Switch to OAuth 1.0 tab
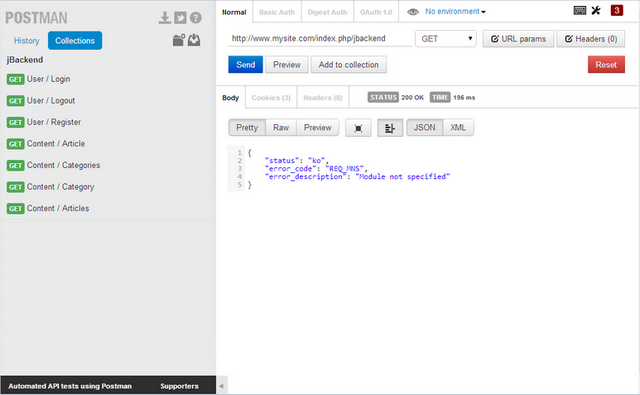The width and height of the screenshot is (640, 395). 376,12
